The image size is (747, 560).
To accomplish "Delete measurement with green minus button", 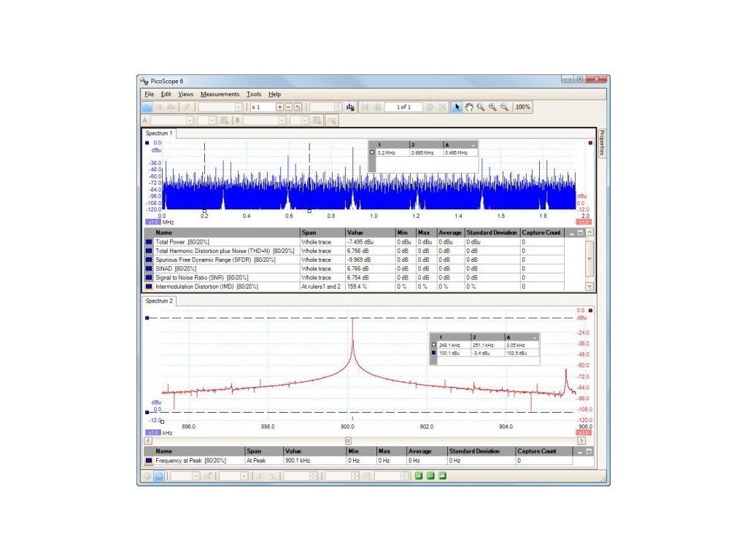I will 430,475.
